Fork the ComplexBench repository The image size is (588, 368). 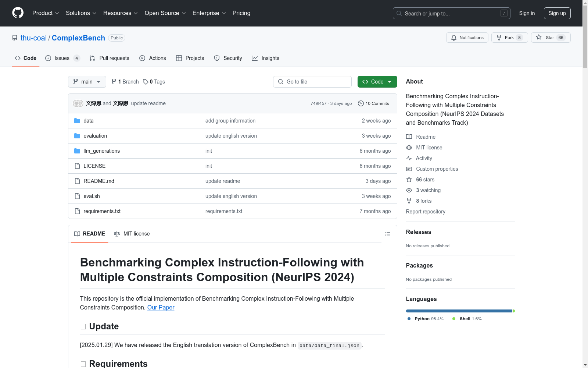[x=509, y=38]
